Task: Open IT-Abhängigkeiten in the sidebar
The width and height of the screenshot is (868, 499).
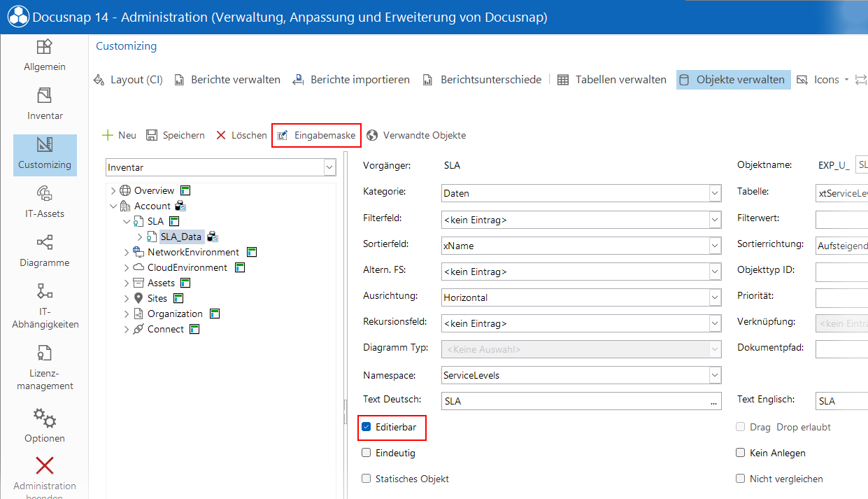Action: tap(45, 306)
